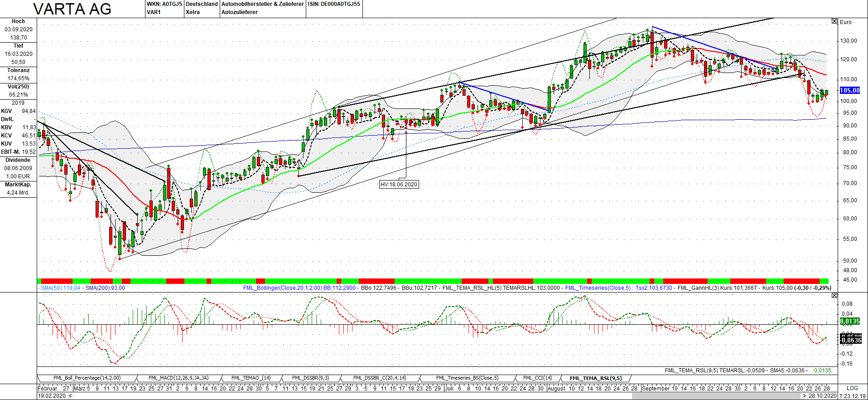Screen dimensions: 868x400
Task: Click the KUV row value 13,53
Action: (x=29, y=144)
